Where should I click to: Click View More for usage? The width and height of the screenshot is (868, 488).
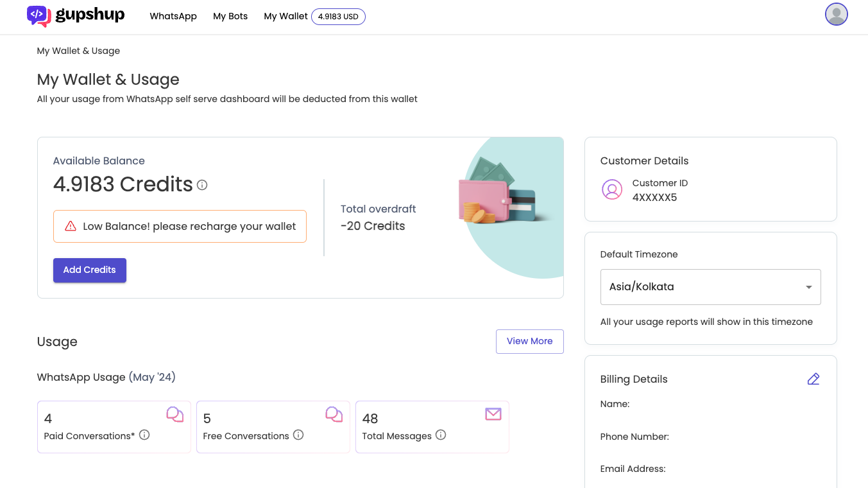coord(530,342)
